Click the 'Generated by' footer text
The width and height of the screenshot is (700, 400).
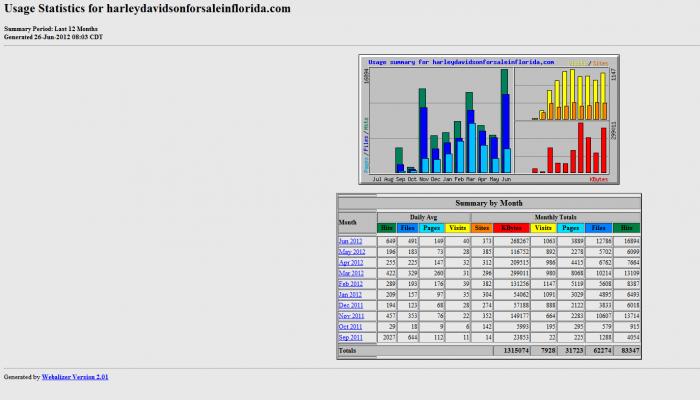coord(22,377)
